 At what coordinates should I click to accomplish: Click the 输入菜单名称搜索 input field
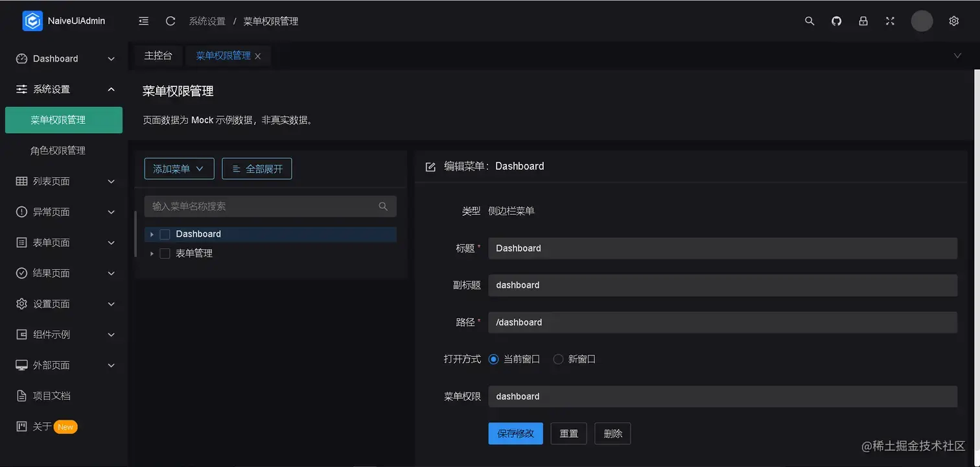tap(270, 206)
